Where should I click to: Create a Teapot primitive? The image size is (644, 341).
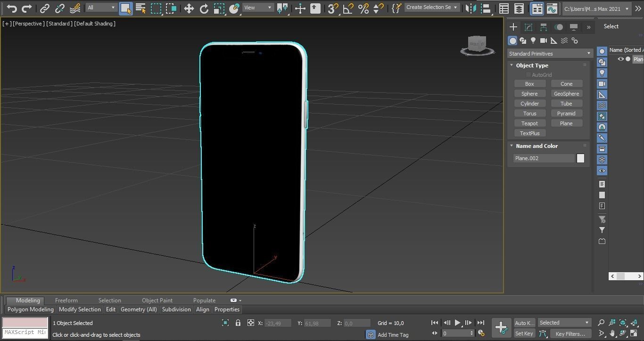pyautogui.click(x=529, y=123)
